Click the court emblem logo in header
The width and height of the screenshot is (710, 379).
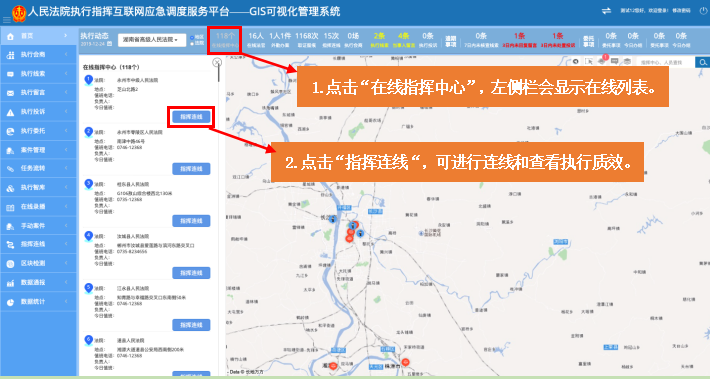coord(19,14)
